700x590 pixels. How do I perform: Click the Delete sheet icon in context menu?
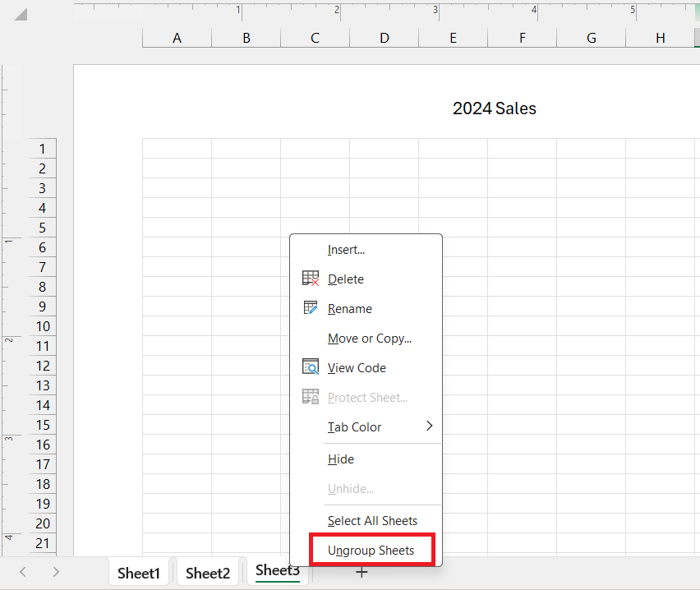(311, 279)
